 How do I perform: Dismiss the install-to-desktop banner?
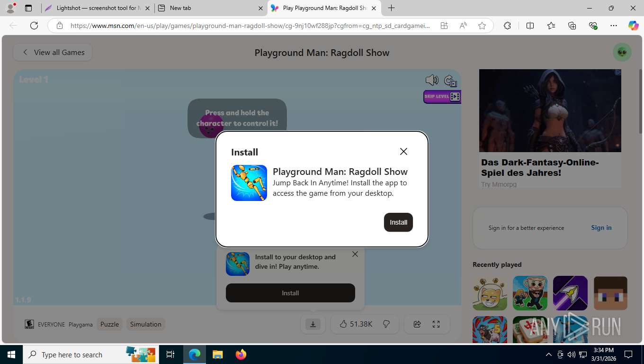point(355,254)
